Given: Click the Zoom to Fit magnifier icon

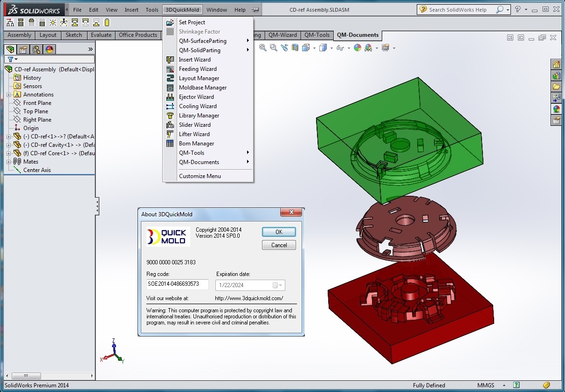Looking at the screenshot, I should [263, 48].
